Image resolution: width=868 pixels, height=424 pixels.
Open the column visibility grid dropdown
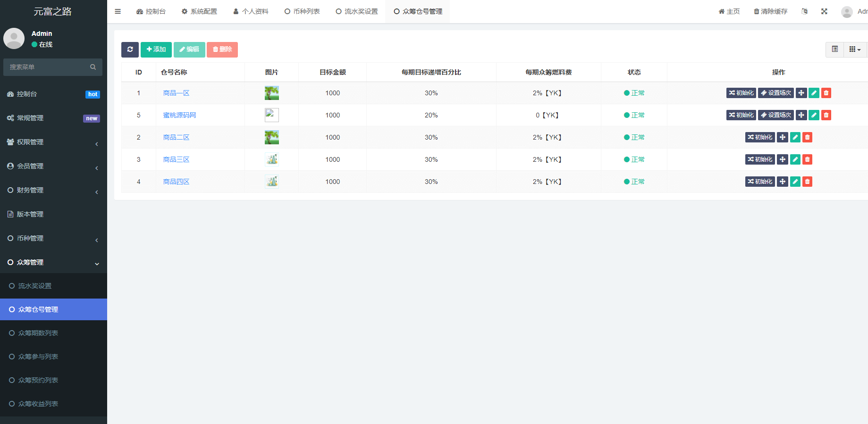click(x=855, y=50)
